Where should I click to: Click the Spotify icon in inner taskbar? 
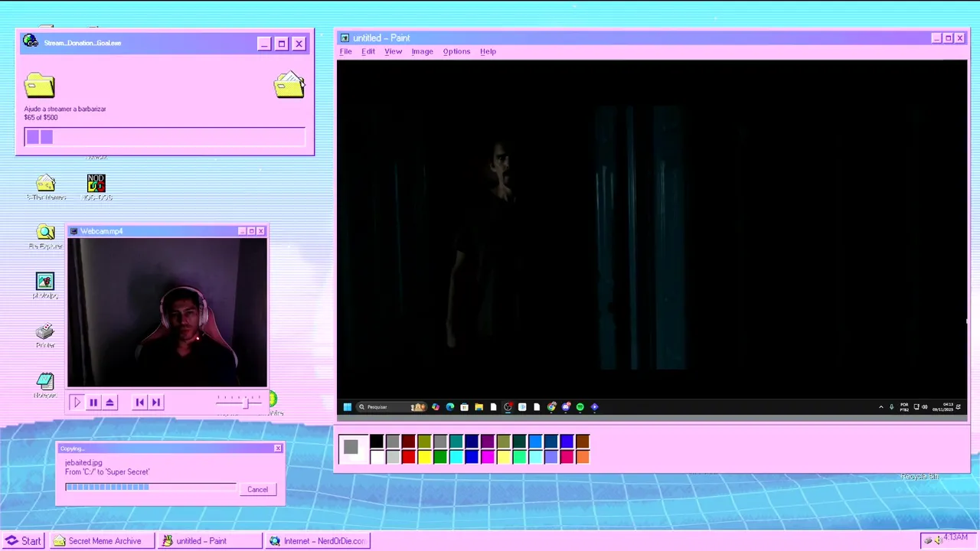tap(580, 407)
